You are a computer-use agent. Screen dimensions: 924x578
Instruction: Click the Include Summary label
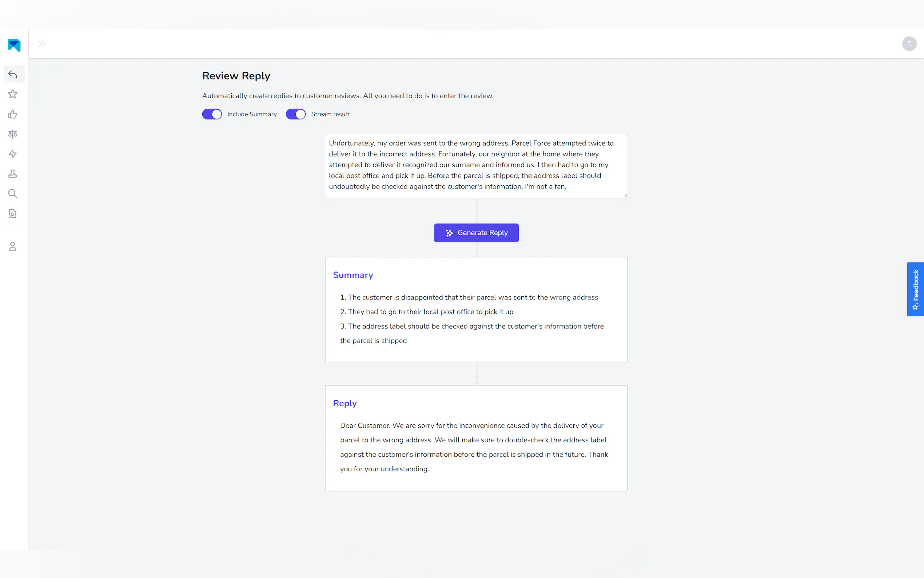click(x=252, y=114)
